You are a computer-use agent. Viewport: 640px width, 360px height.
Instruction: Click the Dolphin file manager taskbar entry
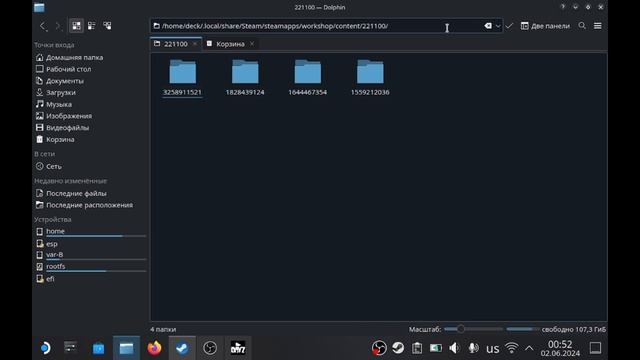(x=127, y=348)
